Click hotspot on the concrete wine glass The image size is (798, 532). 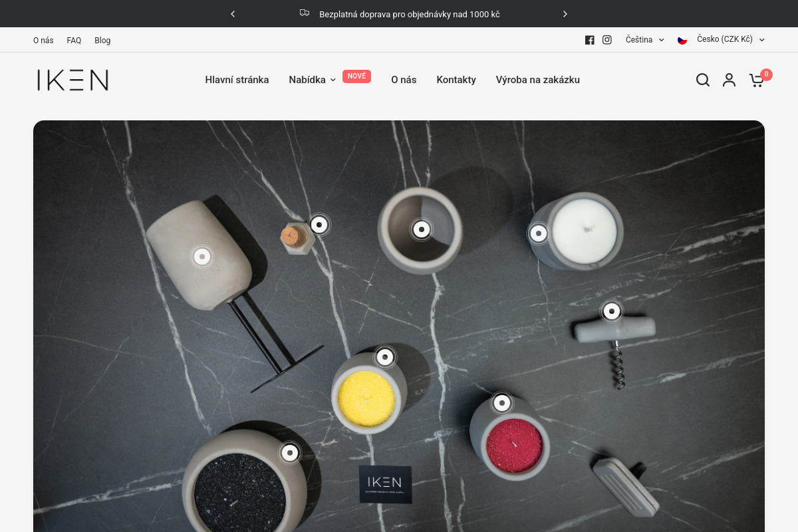202,257
